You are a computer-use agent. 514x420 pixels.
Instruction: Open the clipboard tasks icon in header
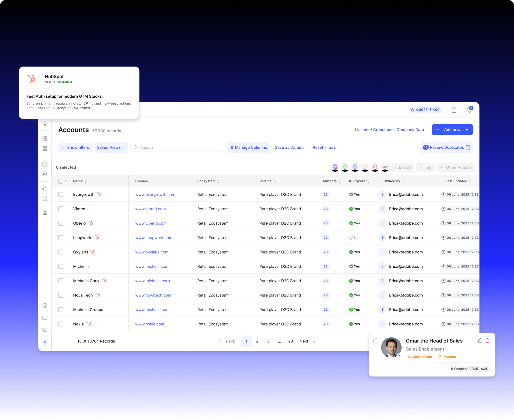[454, 110]
